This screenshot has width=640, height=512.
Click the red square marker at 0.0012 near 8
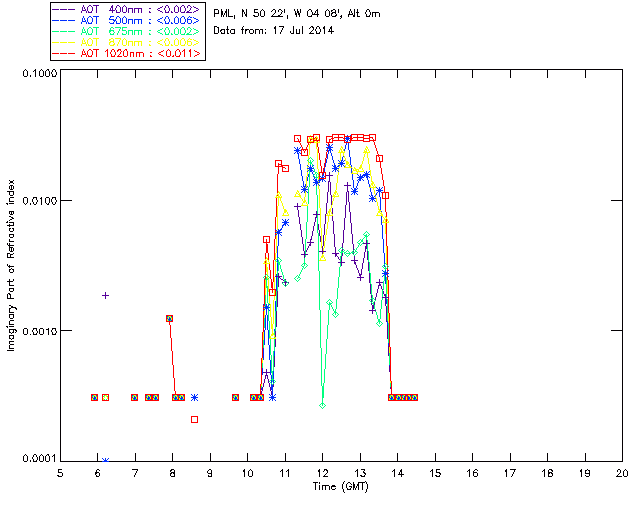[x=169, y=318]
